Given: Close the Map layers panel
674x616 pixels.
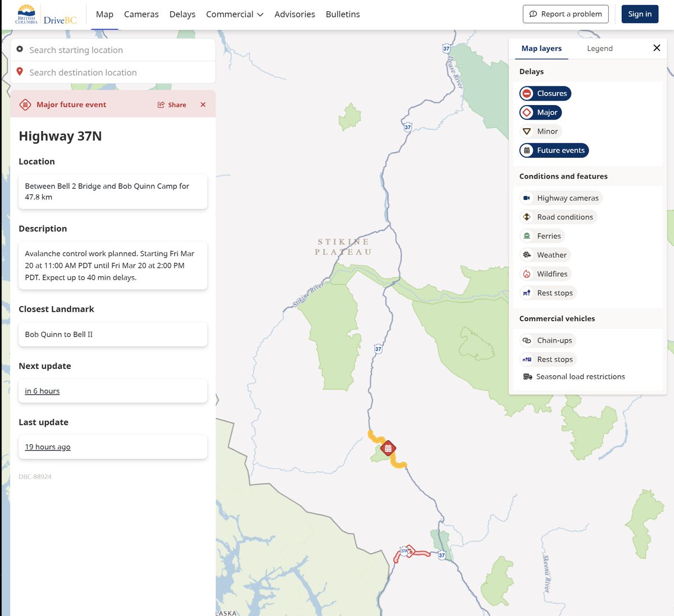Looking at the screenshot, I should click(657, 48).
